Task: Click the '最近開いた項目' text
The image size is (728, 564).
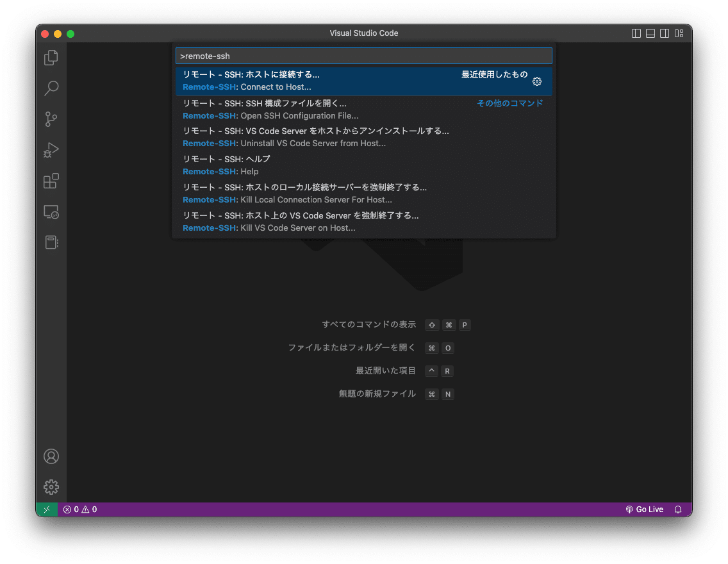Action: pos(386,371)
